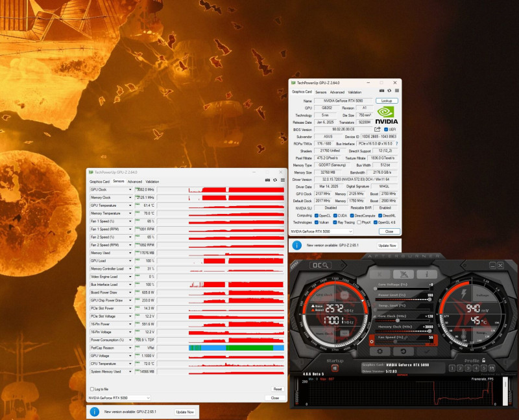Toggle the Ray Tracing checkbox

click(x=335, y=222)
